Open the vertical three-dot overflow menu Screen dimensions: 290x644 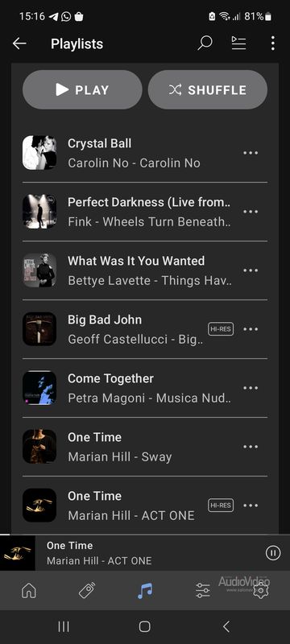pos(273,43)
